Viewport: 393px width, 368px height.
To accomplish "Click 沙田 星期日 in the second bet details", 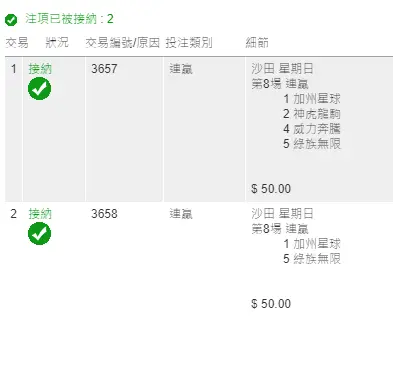I will [282, 214].
